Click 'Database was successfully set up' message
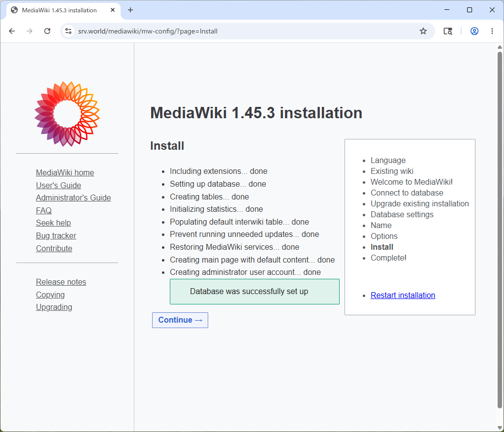Viewport: 504px width, 432px height. click(x=254, y=292)
